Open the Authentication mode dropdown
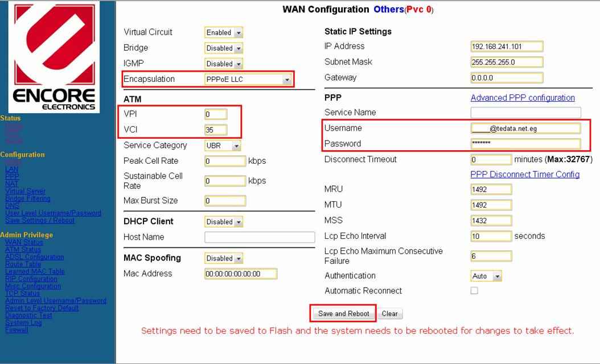Image resolution: width=600 pixels, height=364 pixels. coord(486,275)
